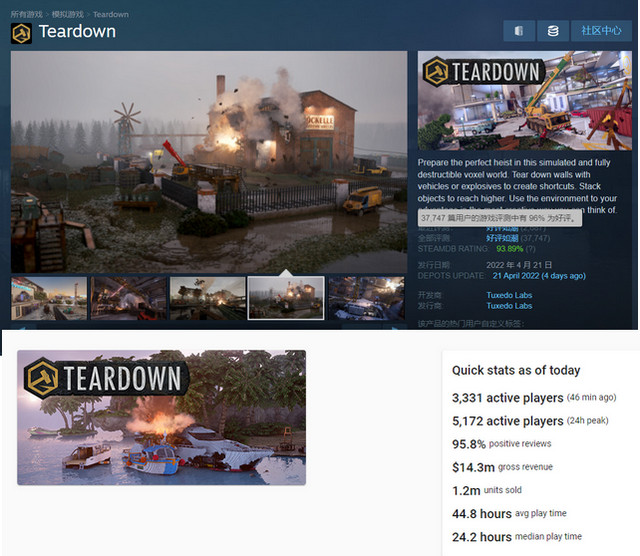Open the Tuxedo Labs developer link

pos(509,295)
